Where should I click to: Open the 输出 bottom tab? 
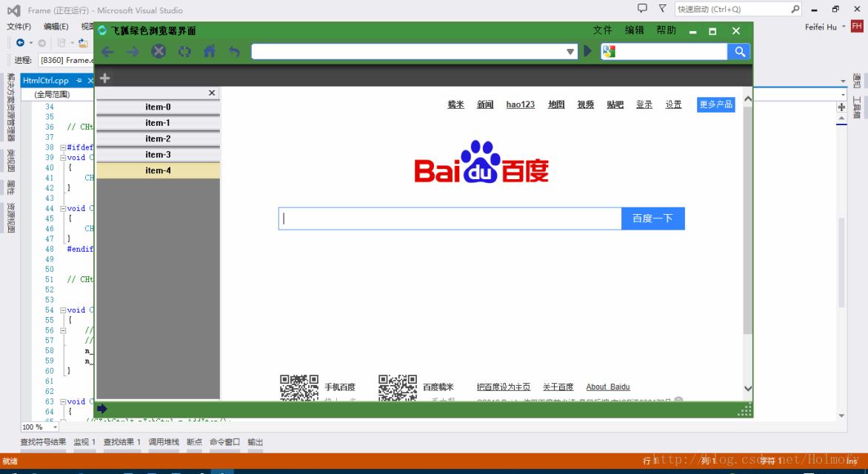(x=256, y=442)
